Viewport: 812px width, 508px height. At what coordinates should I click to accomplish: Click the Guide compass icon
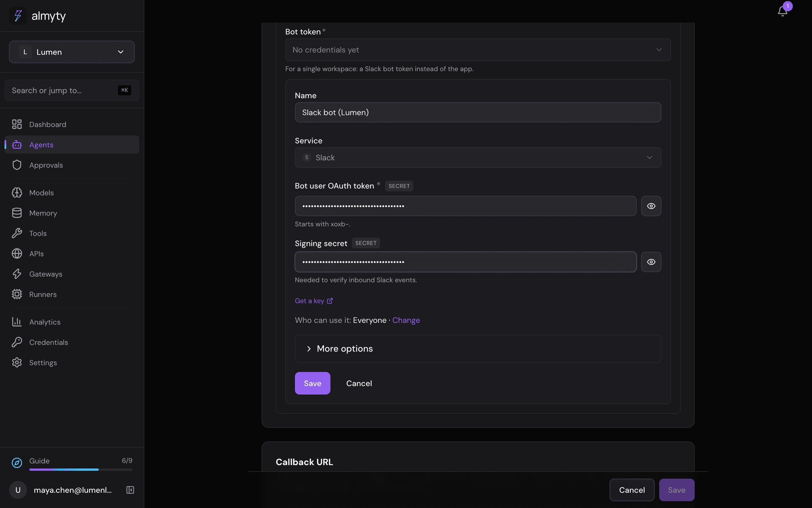(17, 463)
